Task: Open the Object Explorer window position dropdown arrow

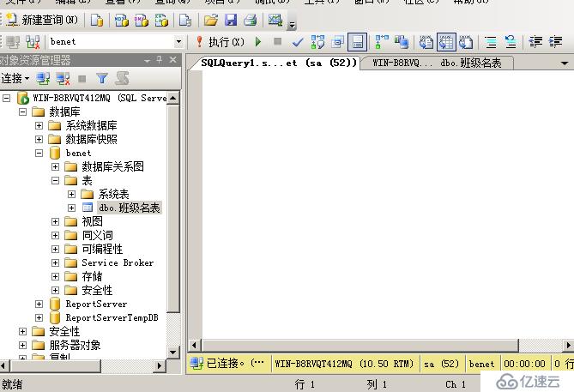Action: (147, 60)
